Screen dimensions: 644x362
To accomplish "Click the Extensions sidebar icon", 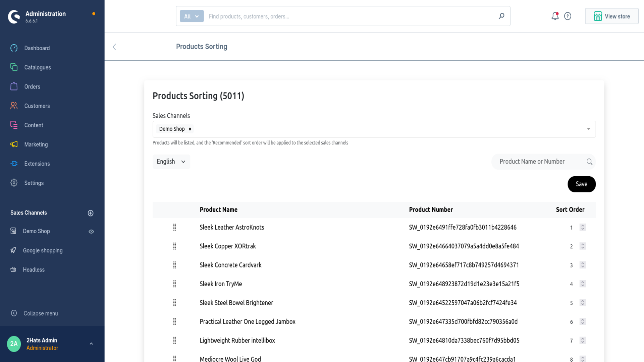I will [14, 164].
